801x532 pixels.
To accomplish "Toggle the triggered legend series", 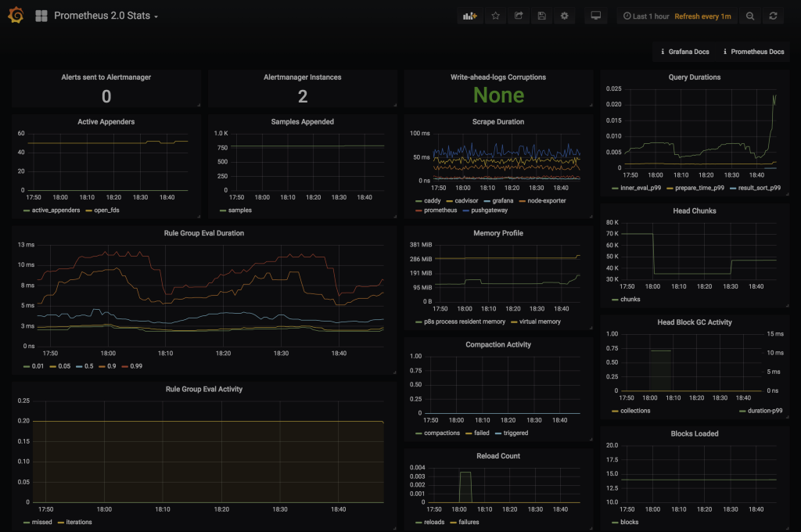I will click(515, 433).
